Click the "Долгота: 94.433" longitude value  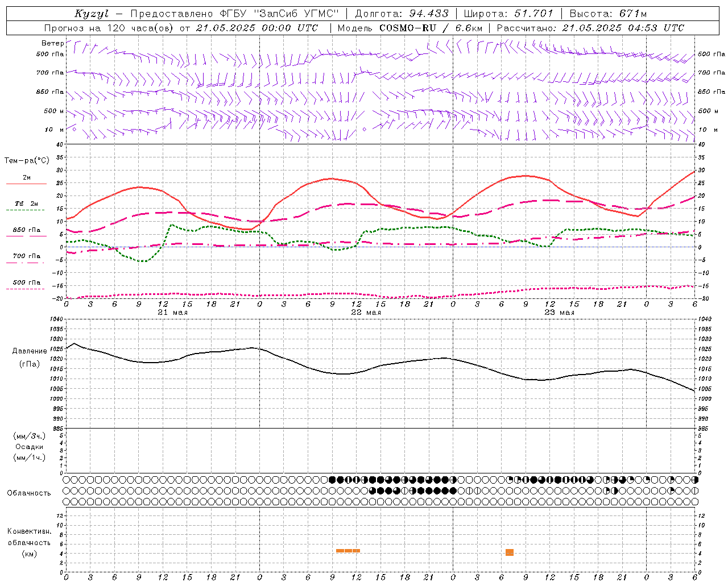[x=402, y=14]
